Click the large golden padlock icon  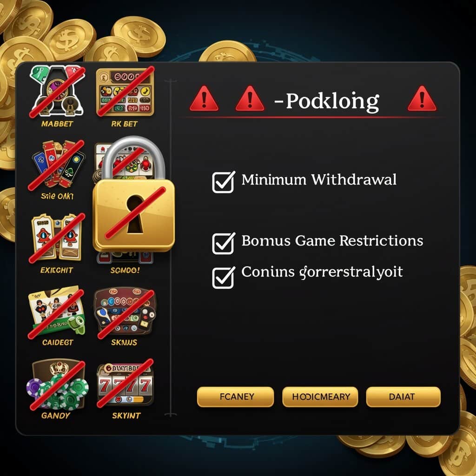click(133, 194)
